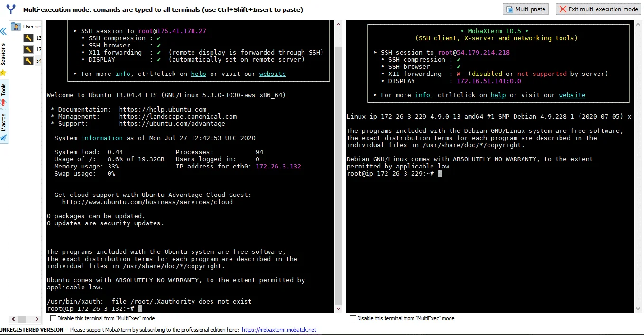Click eth0 address 172.26.3.132
Screen dimensions: 644x335
(x=278, y=167)
